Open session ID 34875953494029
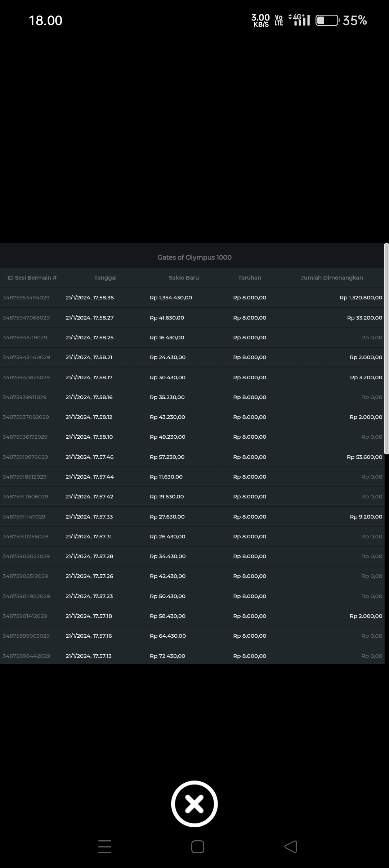The image size is (389, 868). click(x=26, y=298)
